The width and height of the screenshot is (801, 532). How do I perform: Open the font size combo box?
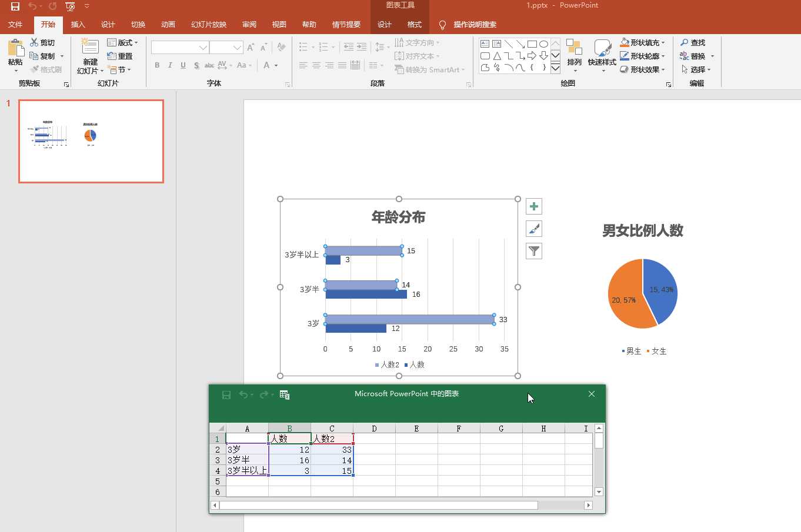coord(226,47)
